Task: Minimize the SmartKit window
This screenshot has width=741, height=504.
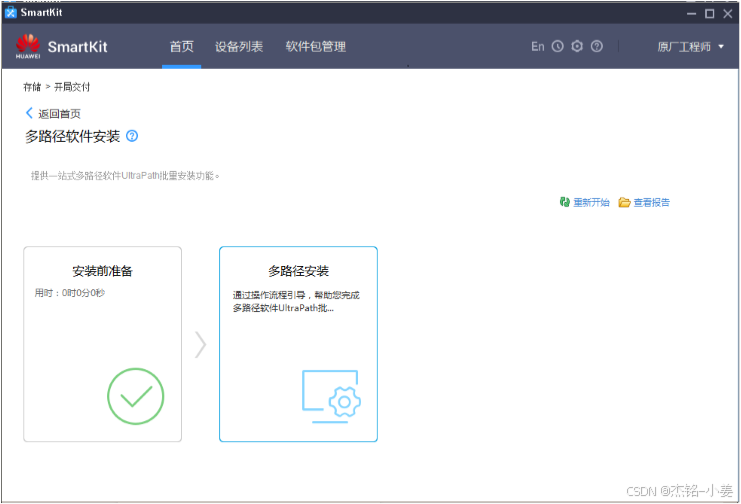Action: click(691, 14)
